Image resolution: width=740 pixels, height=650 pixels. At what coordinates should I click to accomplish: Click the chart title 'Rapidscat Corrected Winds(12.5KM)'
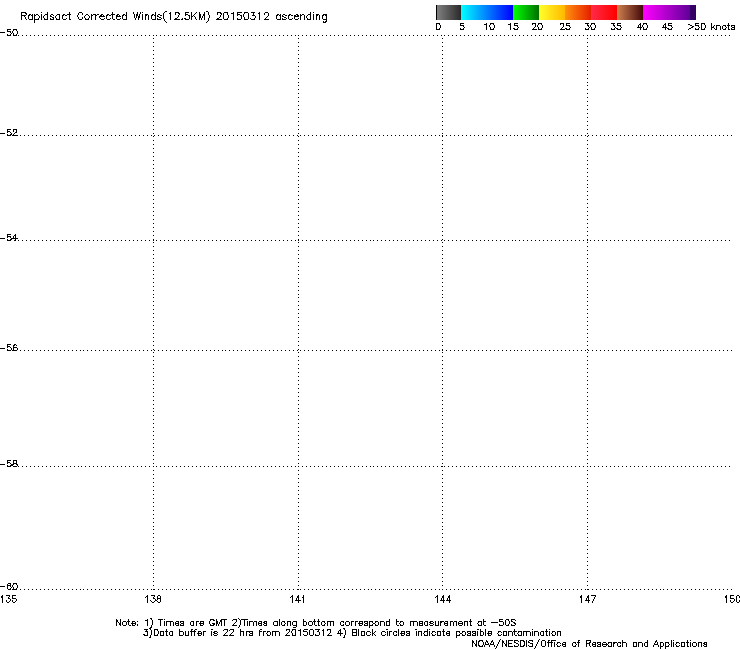[x=115, y=17]
